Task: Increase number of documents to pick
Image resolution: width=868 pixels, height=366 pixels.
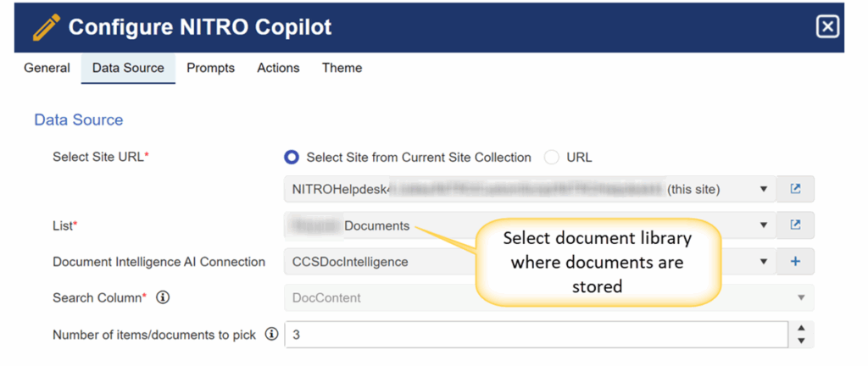Action: coord(801,329)
